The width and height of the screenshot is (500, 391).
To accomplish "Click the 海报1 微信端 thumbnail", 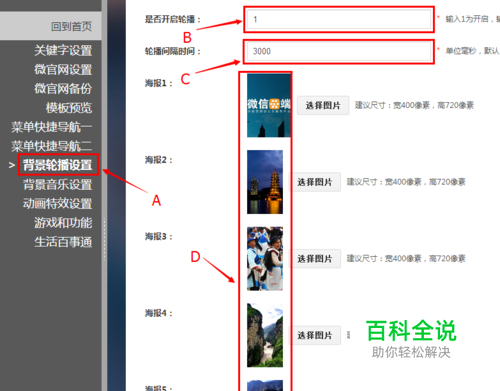I will 269,105.
